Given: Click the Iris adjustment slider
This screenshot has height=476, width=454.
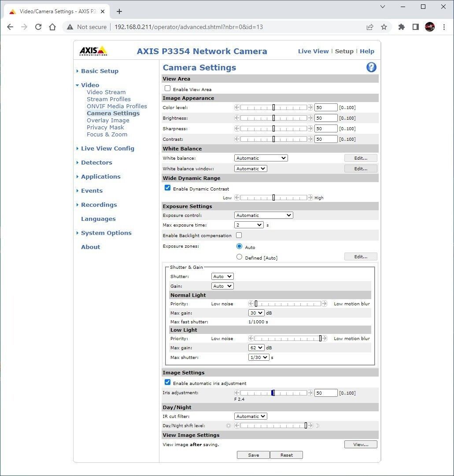Looking at the screenshot, I should [273, 393].
